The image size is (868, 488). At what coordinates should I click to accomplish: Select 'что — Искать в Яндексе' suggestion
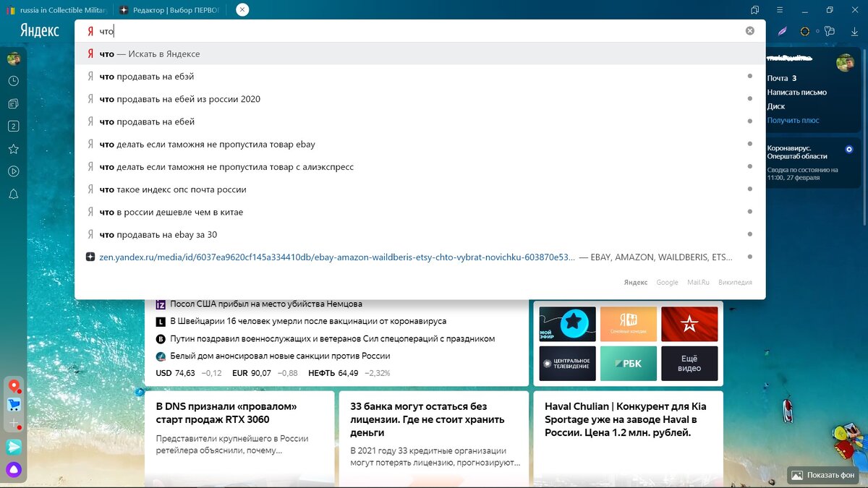pos(420,53)
